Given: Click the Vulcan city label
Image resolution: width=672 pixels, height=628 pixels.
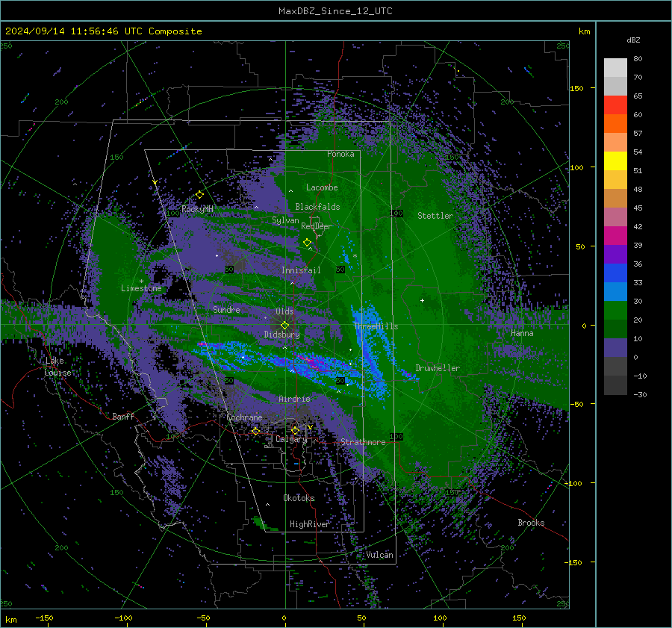Looking at the screenshot, I should [x=379, y=555].
